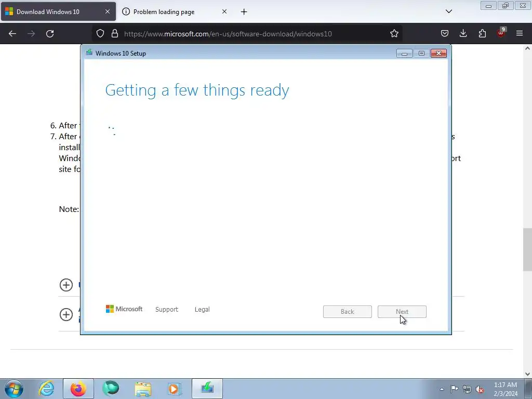The width and height of the screenshot is (532, 399).
Task: Expand the second plus accordion section
Action: pyautogui.click(x=66, y=314)
